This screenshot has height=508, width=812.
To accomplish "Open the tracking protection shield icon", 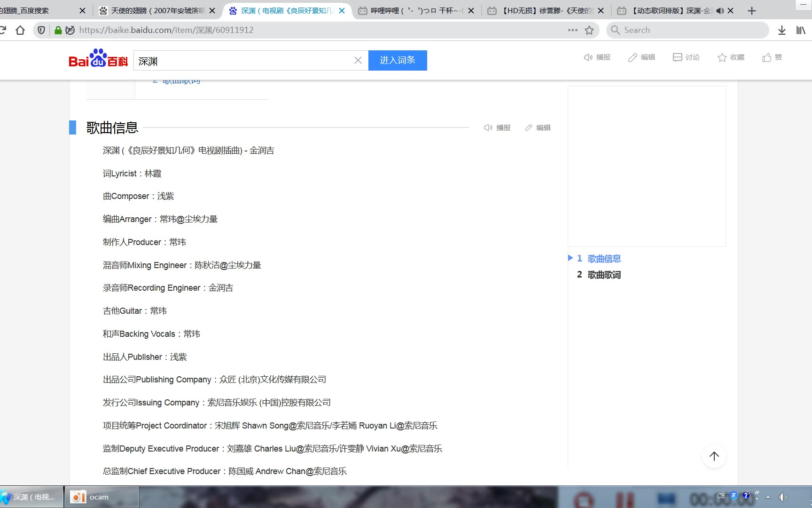I will pyautogui.click(x=41, y=30).
